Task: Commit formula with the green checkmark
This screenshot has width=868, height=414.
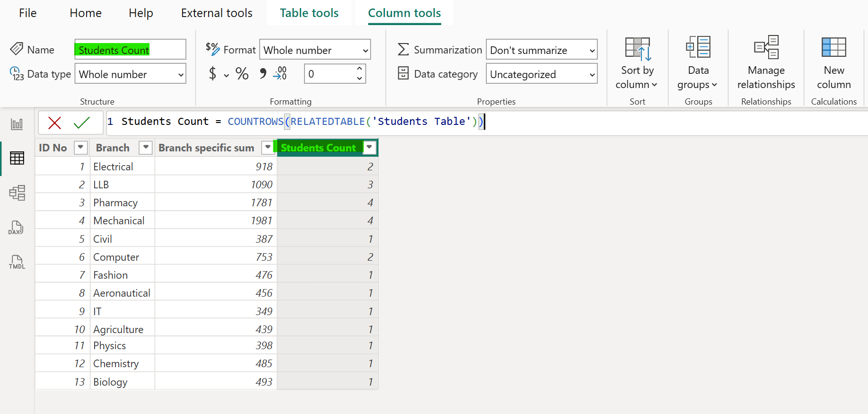Action: pyautogui.click(x=82, y=123)
